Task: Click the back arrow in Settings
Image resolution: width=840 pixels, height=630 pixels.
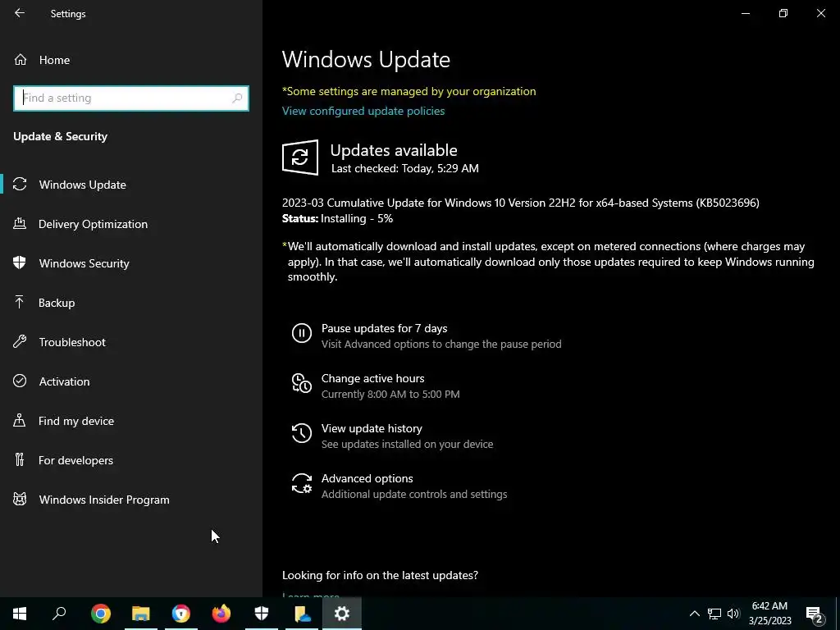Action: coord(20,13)
